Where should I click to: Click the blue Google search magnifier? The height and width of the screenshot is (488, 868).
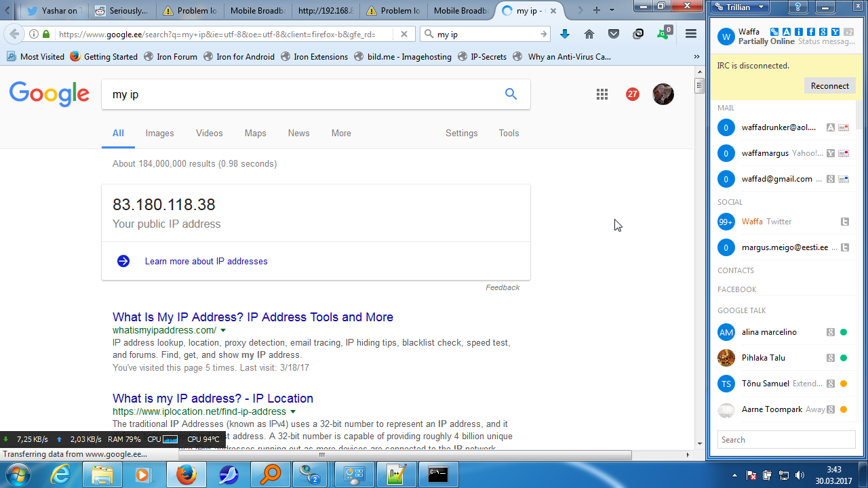[x=511, y=94]
